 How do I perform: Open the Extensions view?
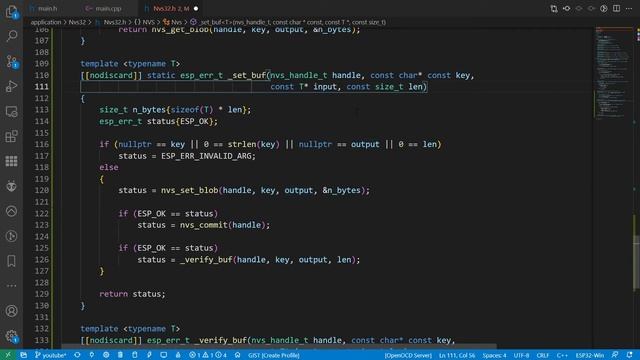11,136
